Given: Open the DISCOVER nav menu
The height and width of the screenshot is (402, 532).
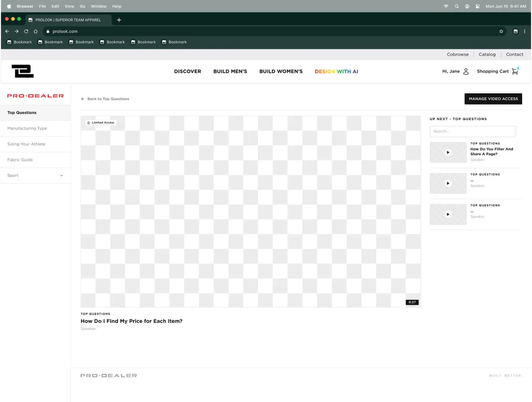Looking at the screenshot, I should point(187,71).
